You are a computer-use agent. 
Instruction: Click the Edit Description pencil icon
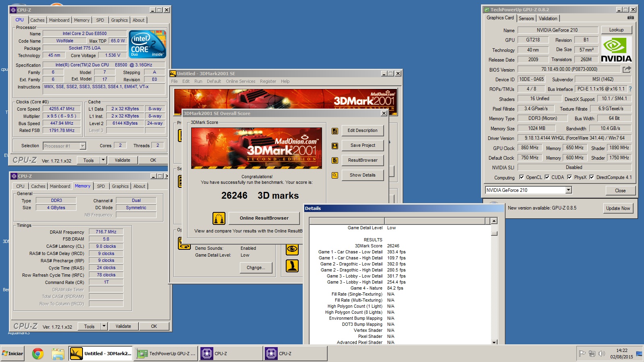[334, 131]
